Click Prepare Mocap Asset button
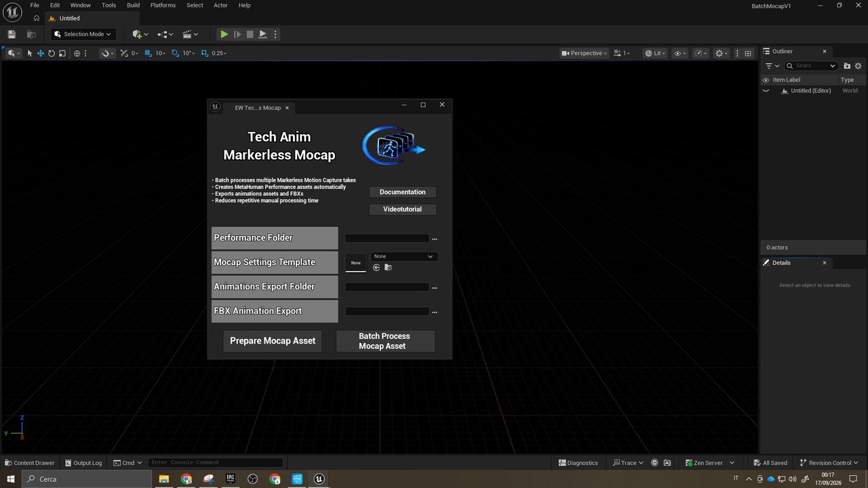The image size is (868, 488). coord(273,341)
